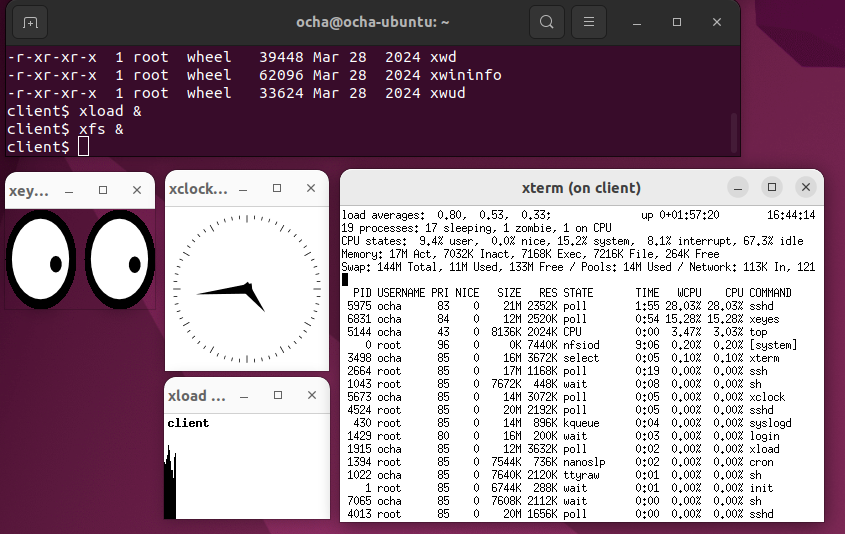
Task: Click the 'xfs &' command line
Action: click(x=65, y=129)
